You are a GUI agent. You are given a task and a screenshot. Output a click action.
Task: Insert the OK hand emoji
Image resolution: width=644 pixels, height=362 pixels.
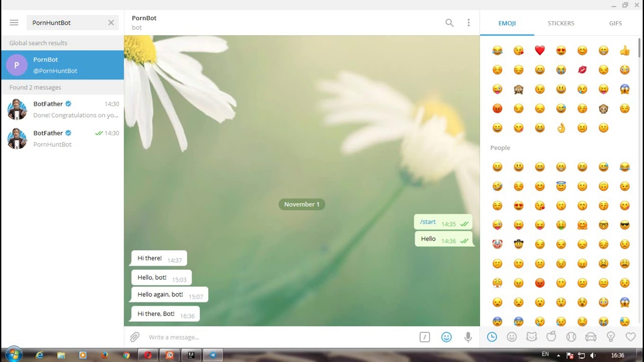[561, 128]
